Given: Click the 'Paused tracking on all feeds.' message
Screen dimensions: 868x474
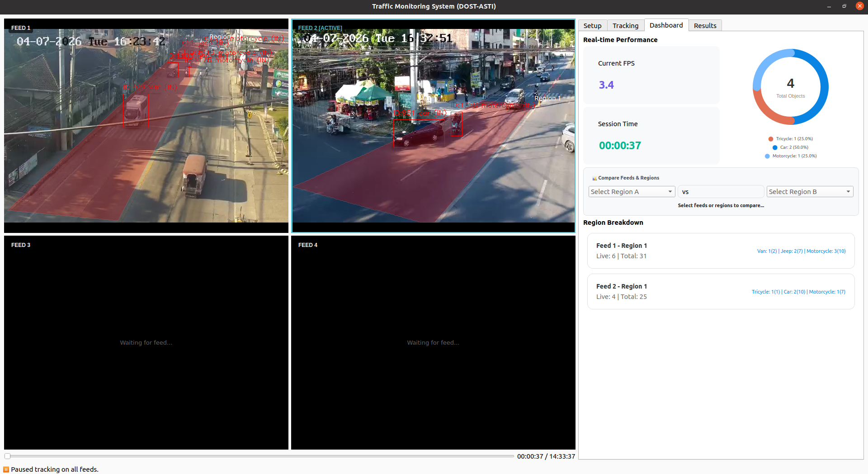Looking at the screenshot, I should (x=55, y=469).
